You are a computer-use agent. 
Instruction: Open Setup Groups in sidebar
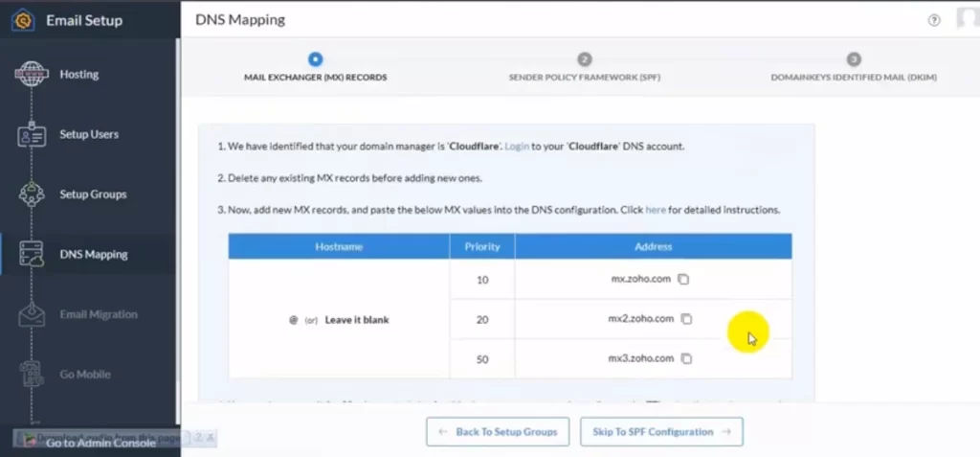93,194
